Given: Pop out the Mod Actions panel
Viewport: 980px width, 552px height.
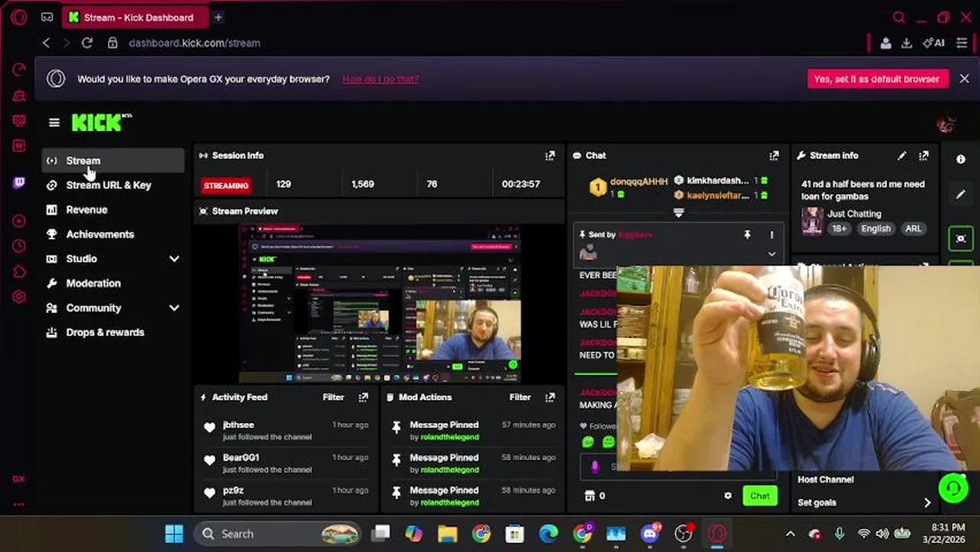Looking at the screenshot, I should 550,397.
